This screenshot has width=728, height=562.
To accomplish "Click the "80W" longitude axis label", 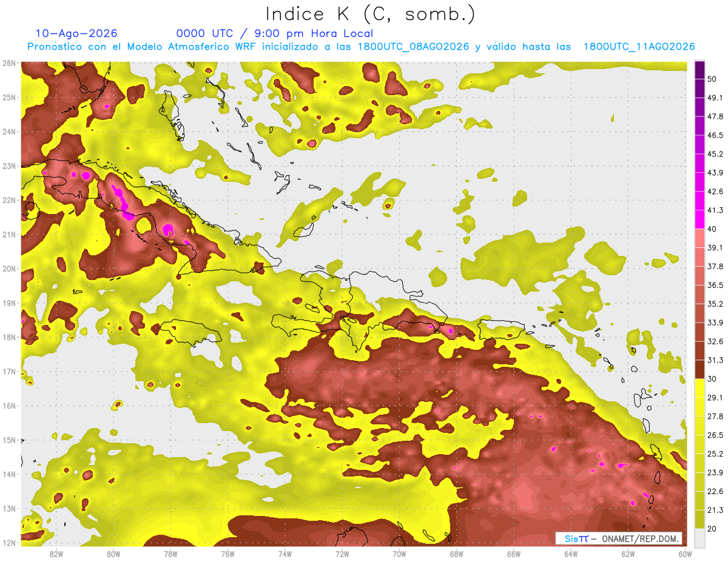I will pyautogui.click(x=113, y=554).
